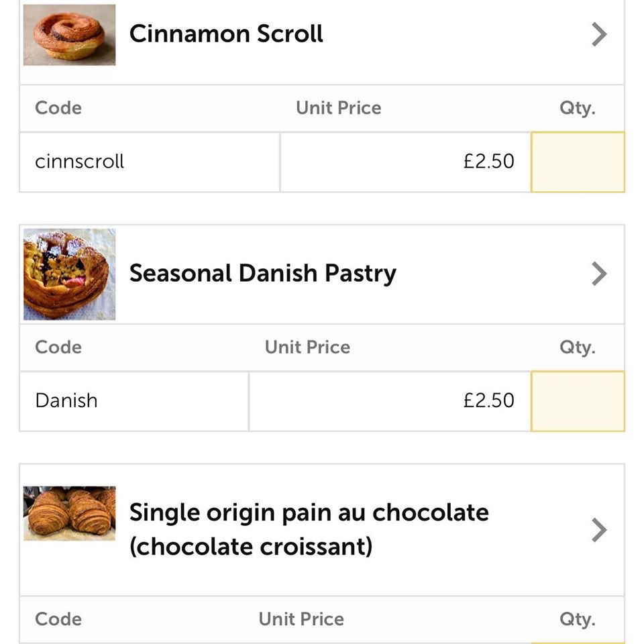Select the pain au chocolate croissant image

tap(69, 513)
